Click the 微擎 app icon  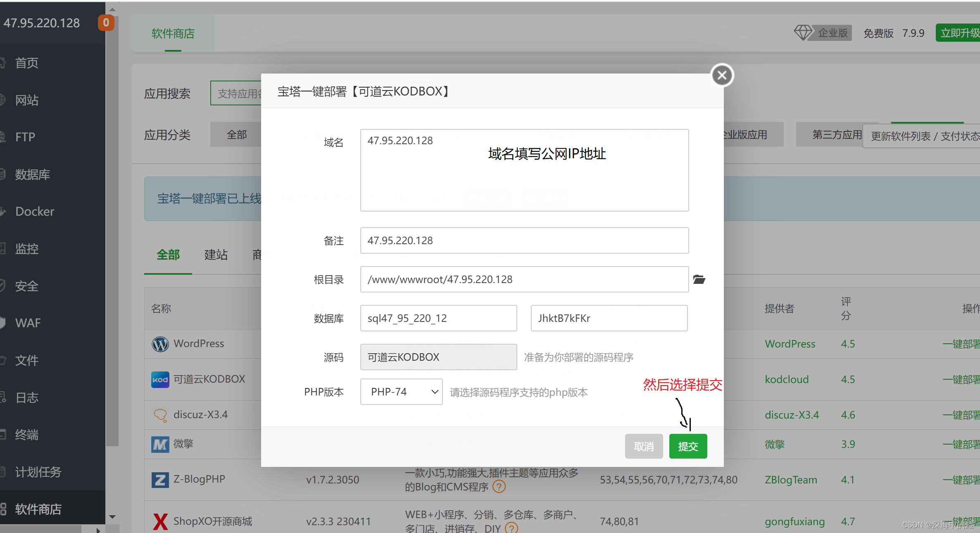click(x=160, y=444)
